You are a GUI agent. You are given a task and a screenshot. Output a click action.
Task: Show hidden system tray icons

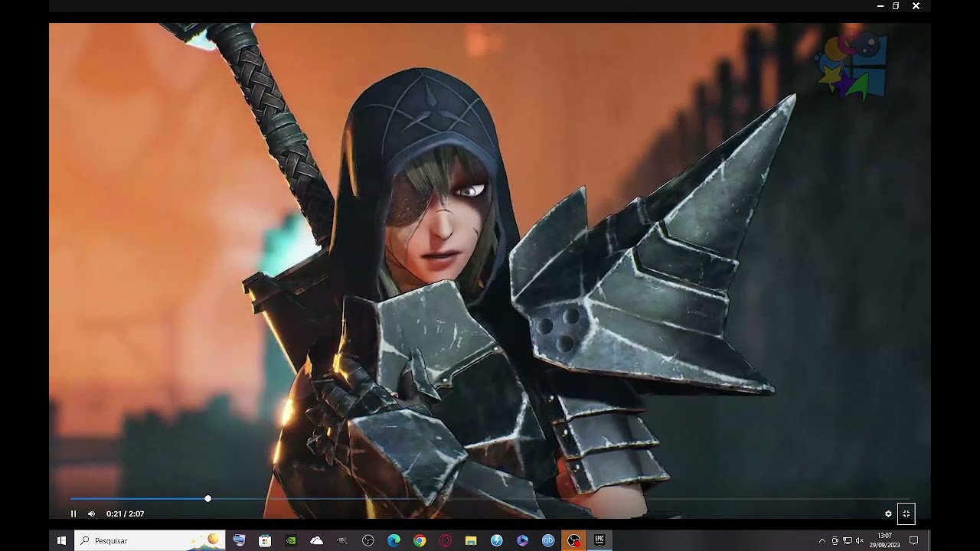822,540
